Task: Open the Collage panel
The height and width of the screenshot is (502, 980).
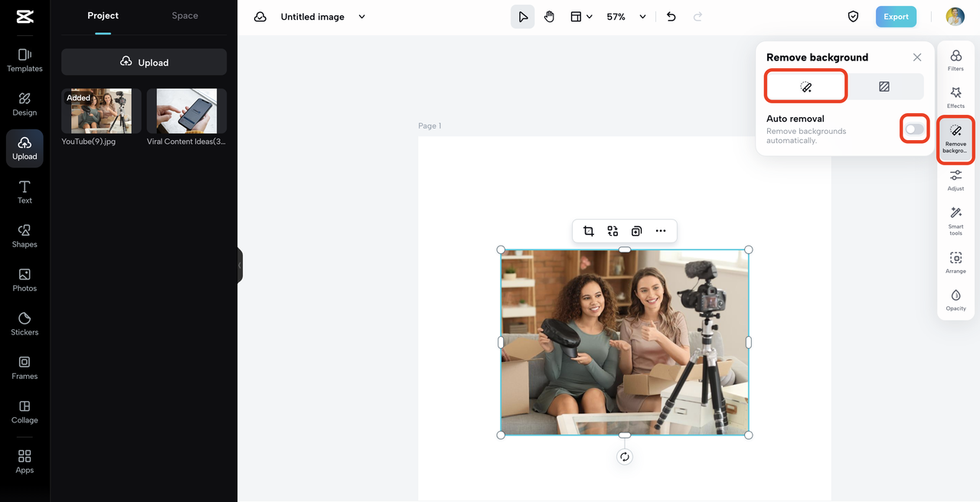Action: point(24,412)
